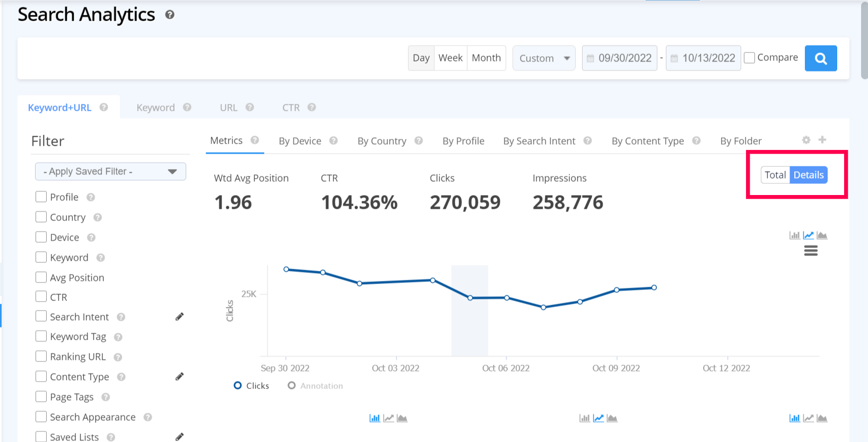Enable the Compare checkbox
The height and width of the screenshot is (442, 868).
coord(749,58)
